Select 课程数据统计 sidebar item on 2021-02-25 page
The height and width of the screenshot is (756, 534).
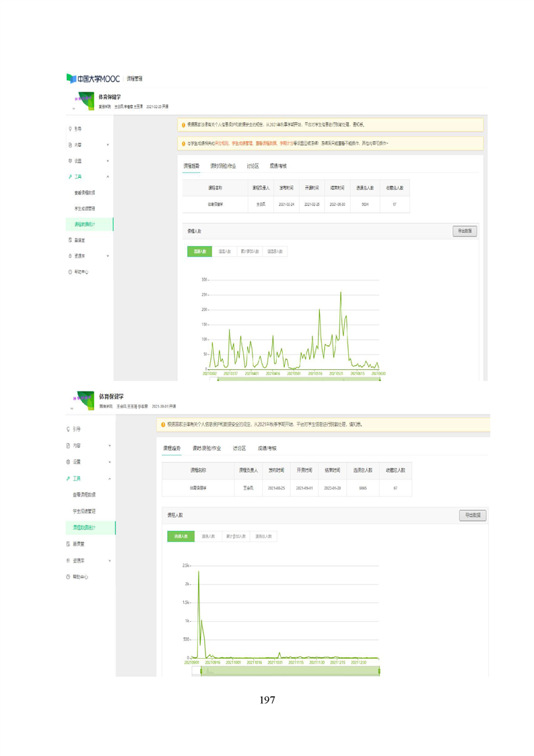[90, 224]
